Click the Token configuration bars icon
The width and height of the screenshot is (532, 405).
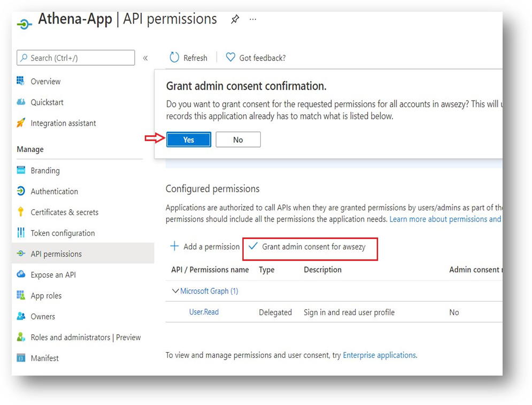[x=21, y=233]
